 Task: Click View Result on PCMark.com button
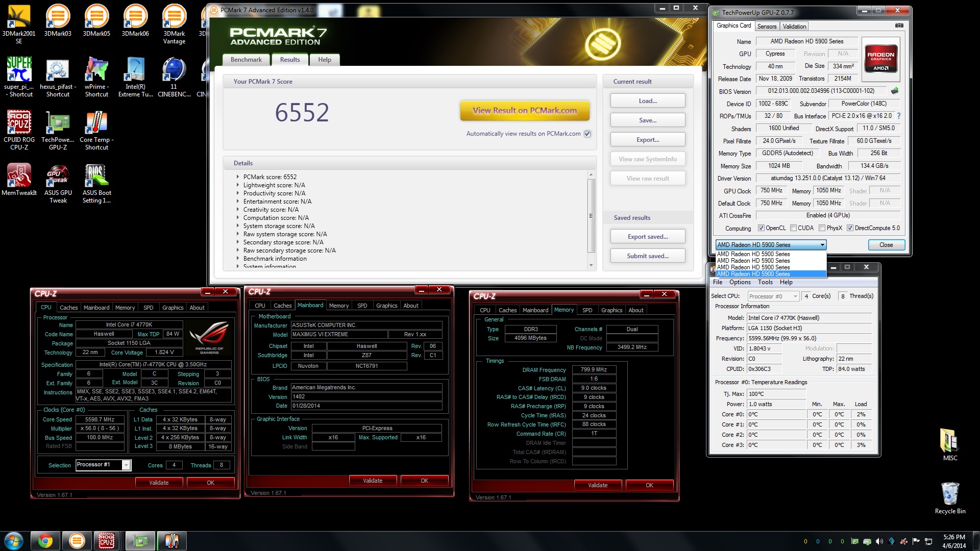(525, 110)
